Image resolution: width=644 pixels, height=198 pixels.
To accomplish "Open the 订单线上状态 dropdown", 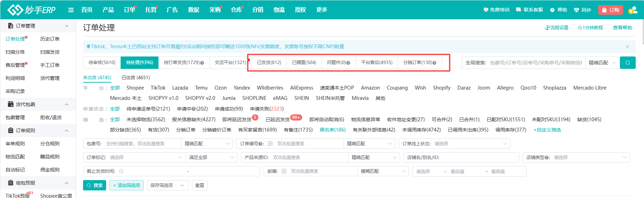I will pyautogui.click(x=454, y=144).
